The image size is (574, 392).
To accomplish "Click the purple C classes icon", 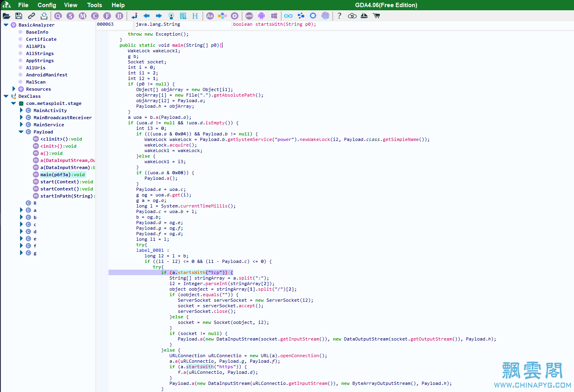I will click(x=95, y=16).
